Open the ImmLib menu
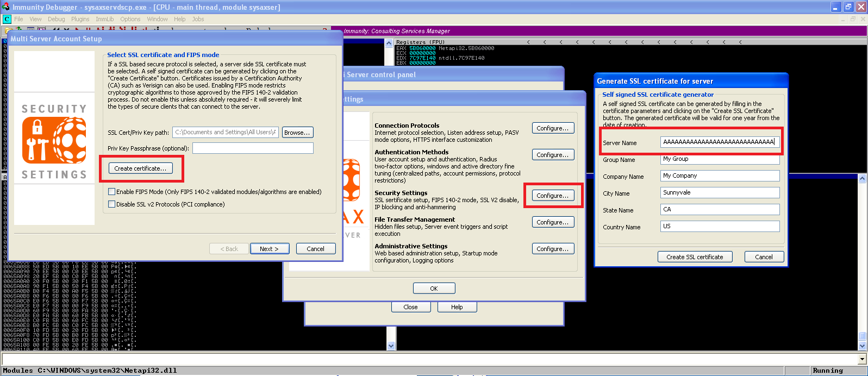This screenshot has height=376, width=868. point(105,19)
